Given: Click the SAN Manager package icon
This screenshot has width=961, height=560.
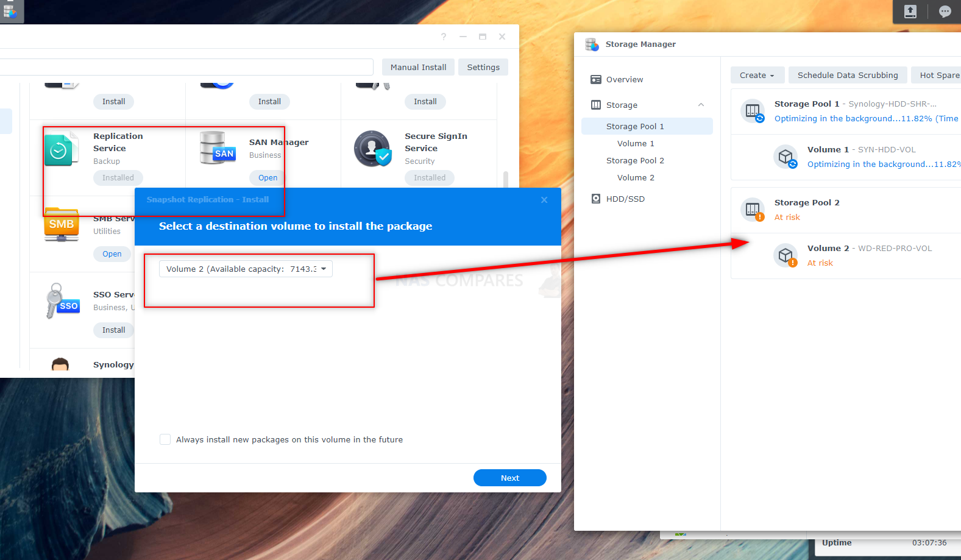Looking at the screenshot, I should tap(218, 148).
